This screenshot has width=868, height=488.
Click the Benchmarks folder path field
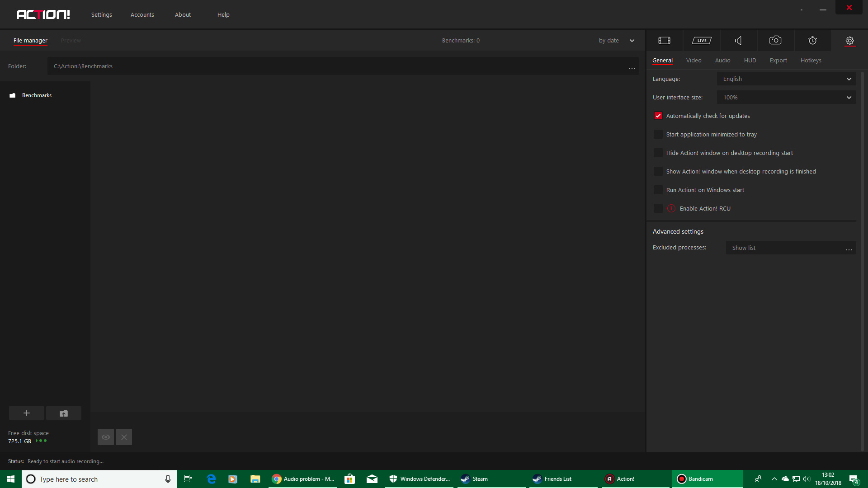[x=316, y=66]
